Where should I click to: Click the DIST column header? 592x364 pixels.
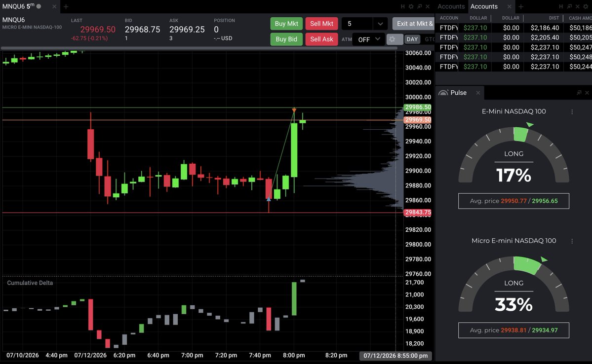[554, 18]
